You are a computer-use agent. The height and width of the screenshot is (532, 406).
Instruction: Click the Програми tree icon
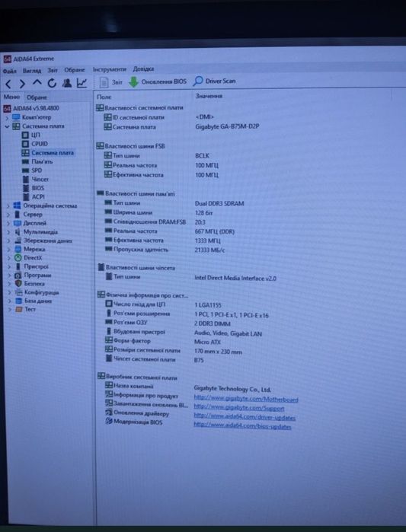[18, 276]
